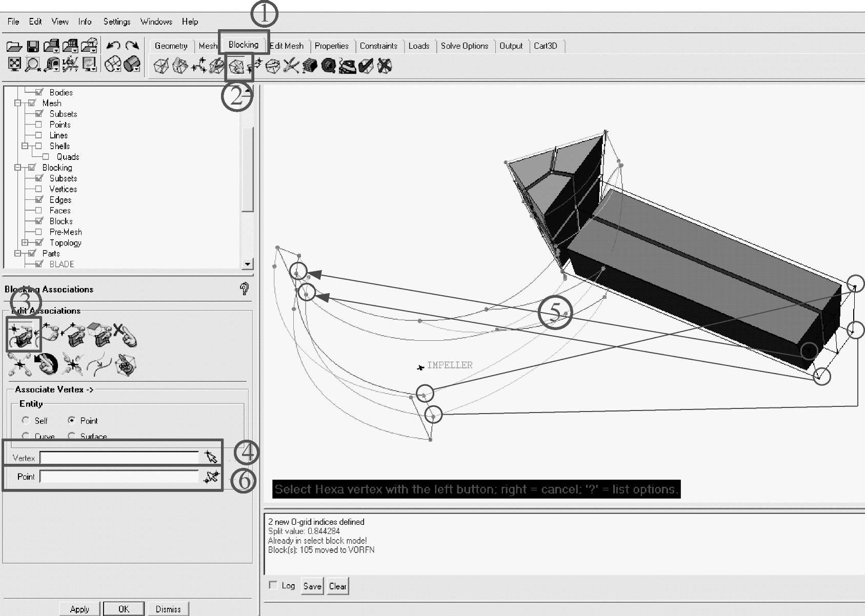Select the Edit Edge tool
Screen dimensions: 865x616
click(291, 66)
